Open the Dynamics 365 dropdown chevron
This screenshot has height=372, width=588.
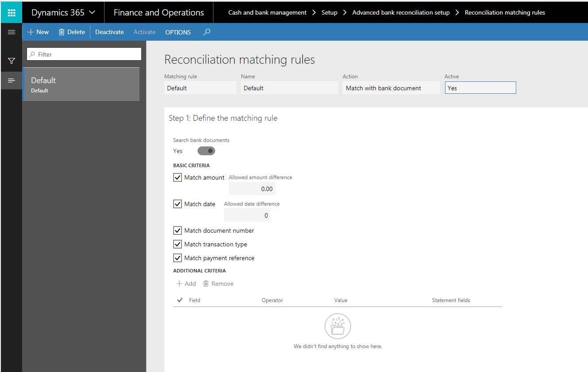coord(92,12)
